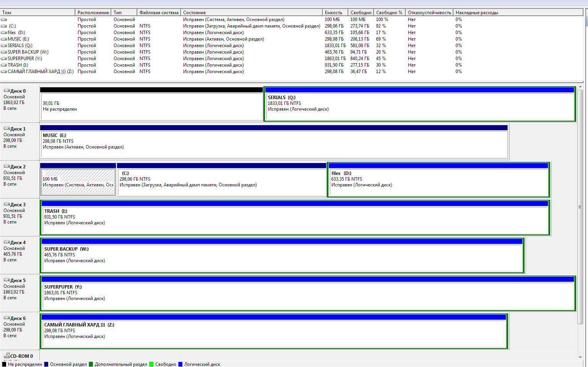Click the drive icon of the unnamed 100 МБ volume row
This screenshot has width=588, height=367.
4,20
